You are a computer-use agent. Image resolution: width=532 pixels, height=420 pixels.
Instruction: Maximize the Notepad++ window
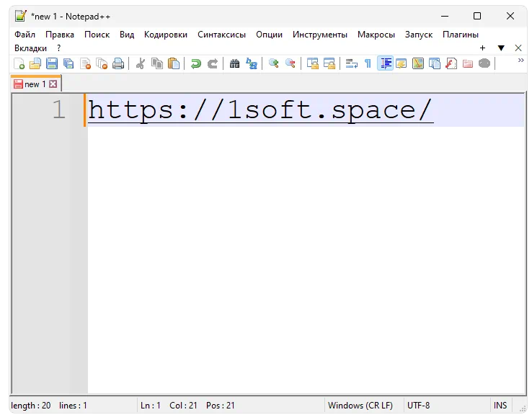tap(477, 17)
